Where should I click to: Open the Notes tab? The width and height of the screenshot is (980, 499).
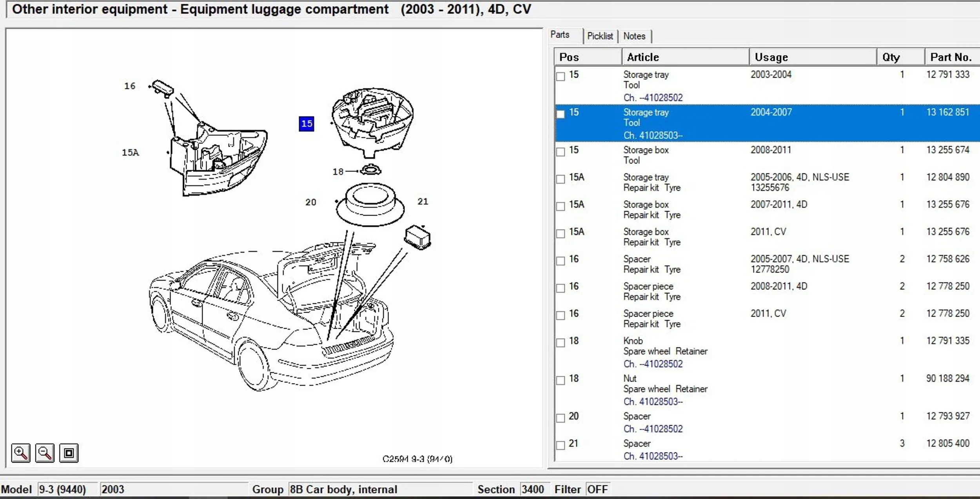(x=634, y=36)
